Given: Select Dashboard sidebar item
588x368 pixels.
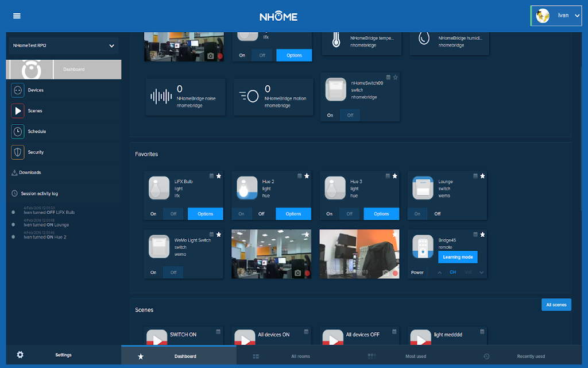Looking at the screenshot, I should tap(64, 70).
